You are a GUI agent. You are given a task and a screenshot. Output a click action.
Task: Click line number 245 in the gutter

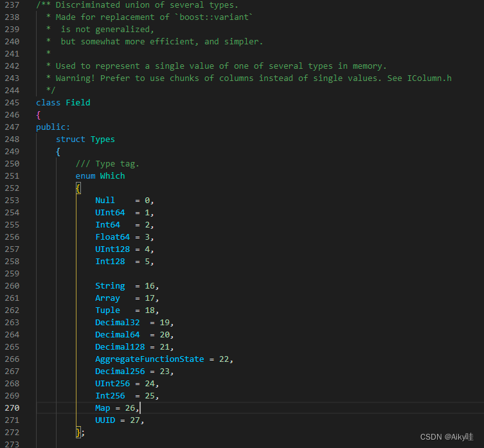coord(12,103)
